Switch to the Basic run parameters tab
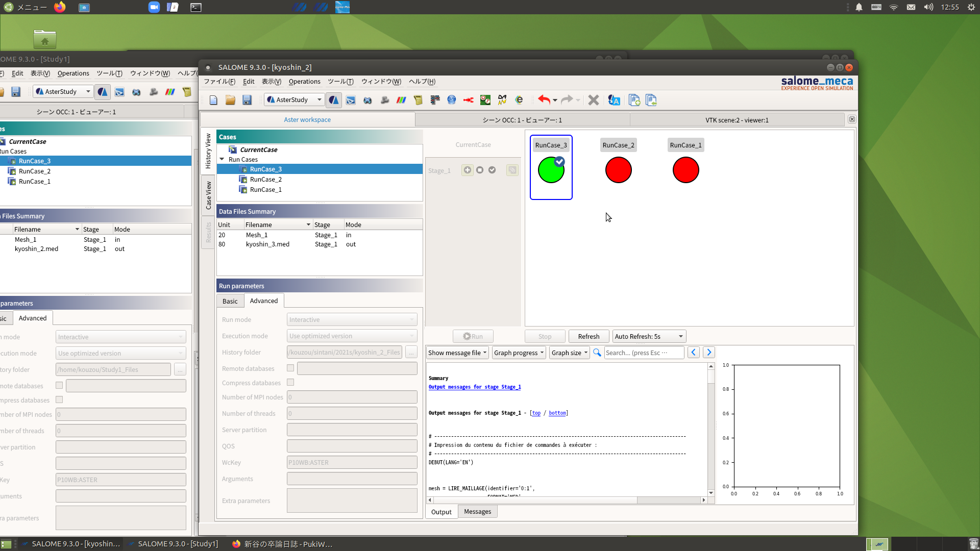The height and width of the screenshot is (551, 980). pos(230,301)
